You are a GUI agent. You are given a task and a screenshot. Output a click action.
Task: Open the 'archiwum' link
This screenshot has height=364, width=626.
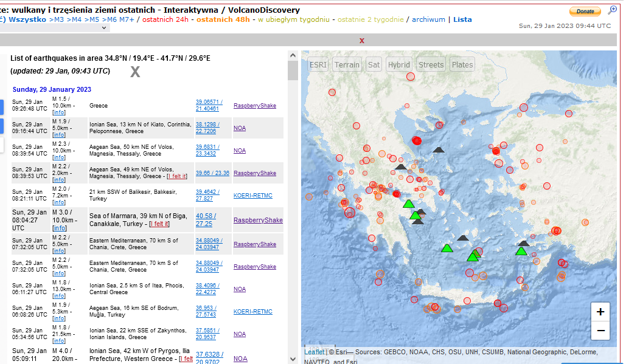pos(428,19)
